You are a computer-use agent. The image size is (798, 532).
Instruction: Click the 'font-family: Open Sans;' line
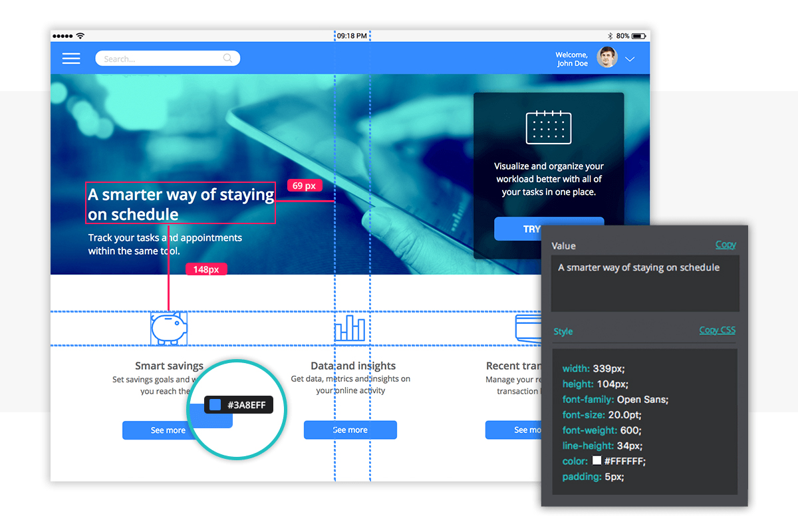[616, 400]
